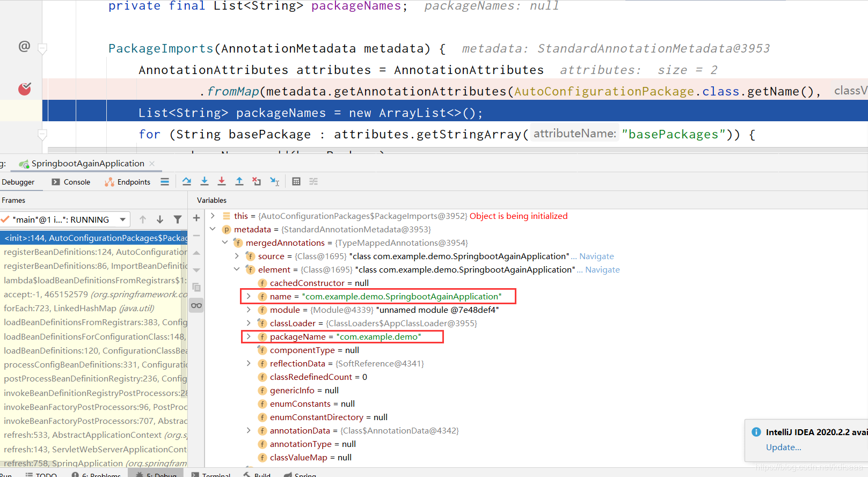Switch to the Endpoints tab

click(x=128, y=182)
